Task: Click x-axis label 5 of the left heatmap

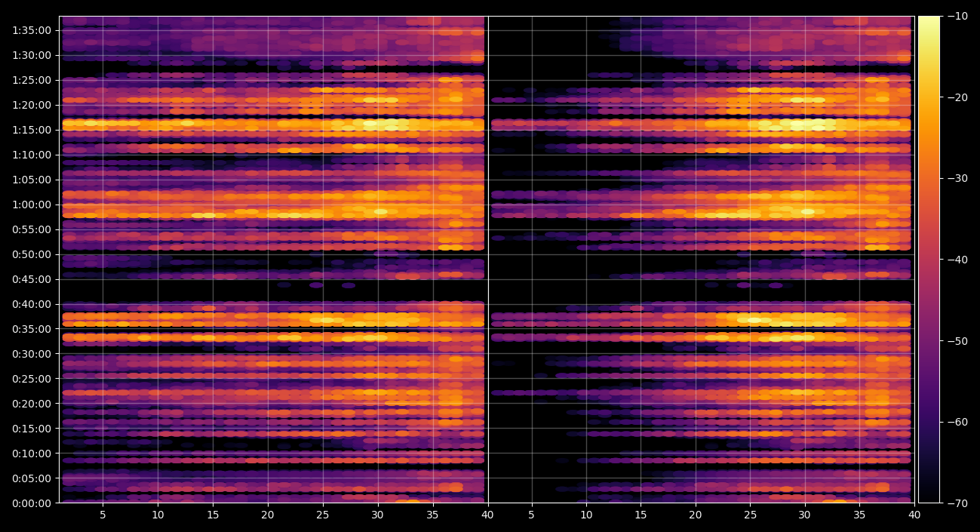Action: [103, 515]
